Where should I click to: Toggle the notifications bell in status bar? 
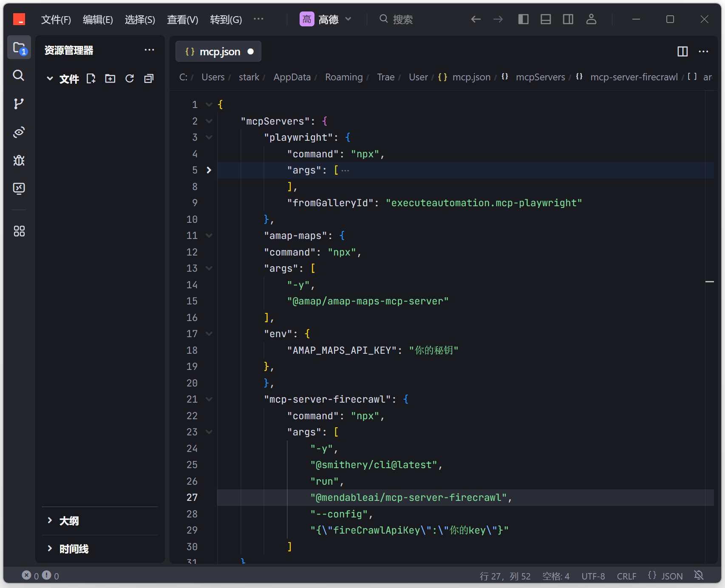click(x=699, y=576)
